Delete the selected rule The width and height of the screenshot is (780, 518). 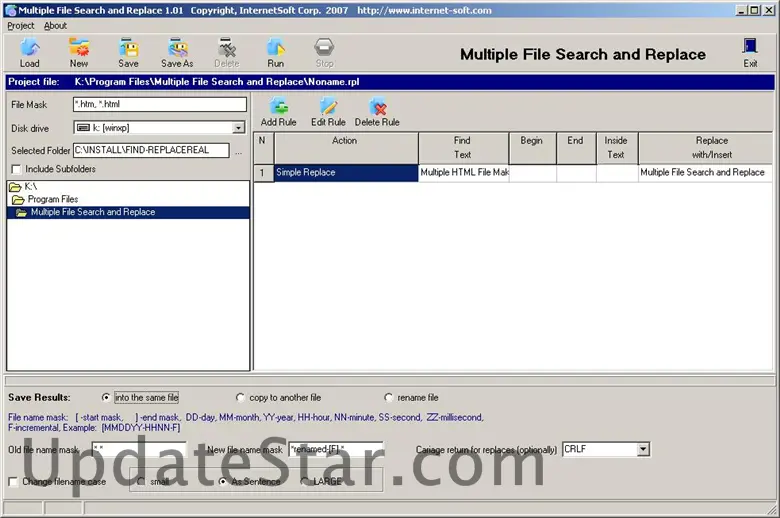coord(377,112)
